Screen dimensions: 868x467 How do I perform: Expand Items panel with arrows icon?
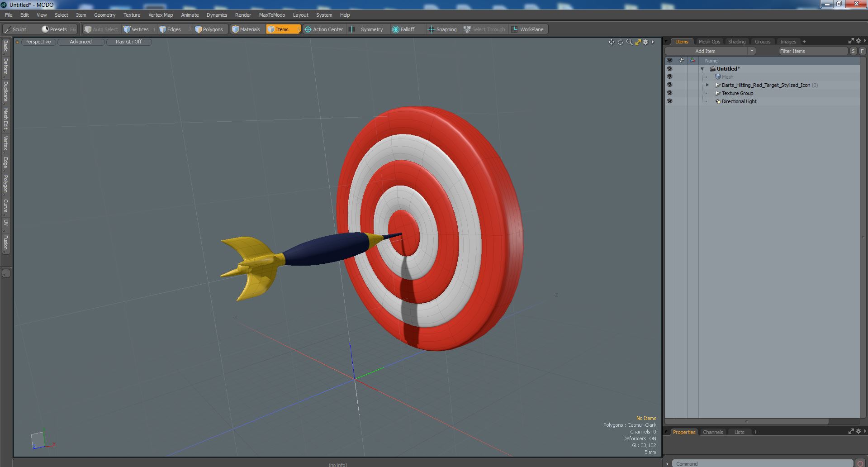coord(851,41)
